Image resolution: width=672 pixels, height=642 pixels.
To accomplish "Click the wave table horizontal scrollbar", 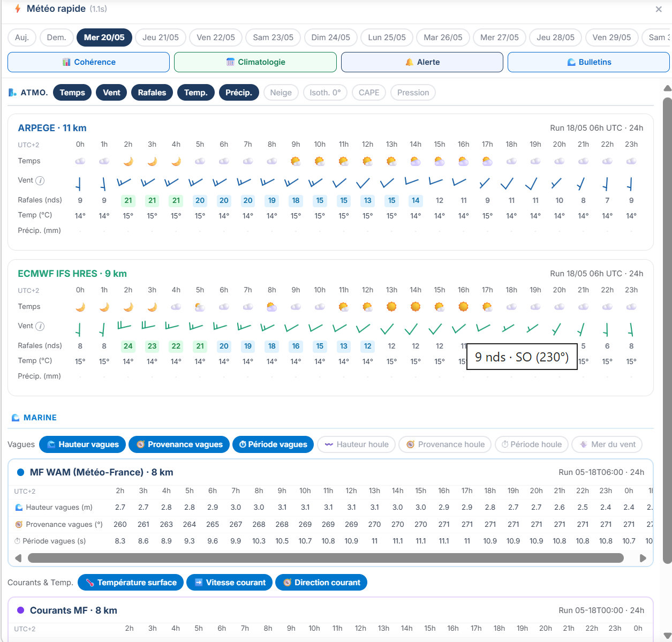I will [x=326, y=558].
